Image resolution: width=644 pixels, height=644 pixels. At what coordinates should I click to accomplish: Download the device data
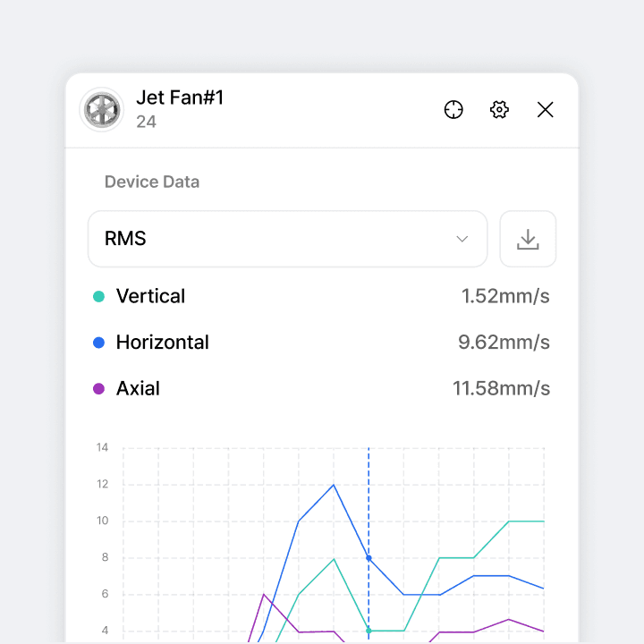pyautogui.click(x=528, y=239)
